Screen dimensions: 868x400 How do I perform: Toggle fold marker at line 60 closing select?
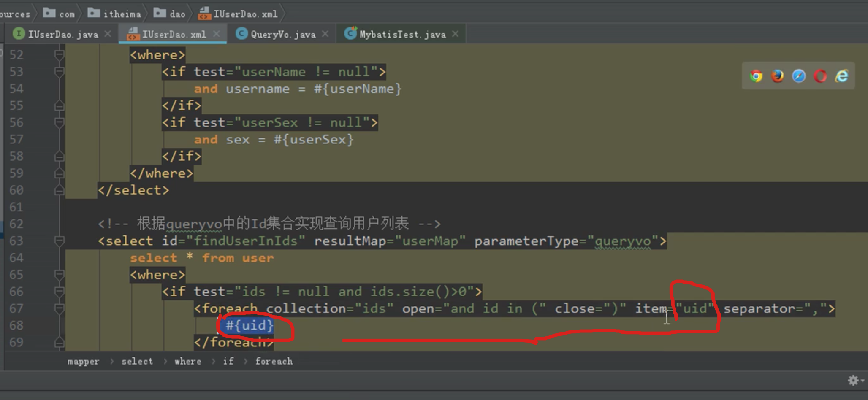[x=59, y=190]
